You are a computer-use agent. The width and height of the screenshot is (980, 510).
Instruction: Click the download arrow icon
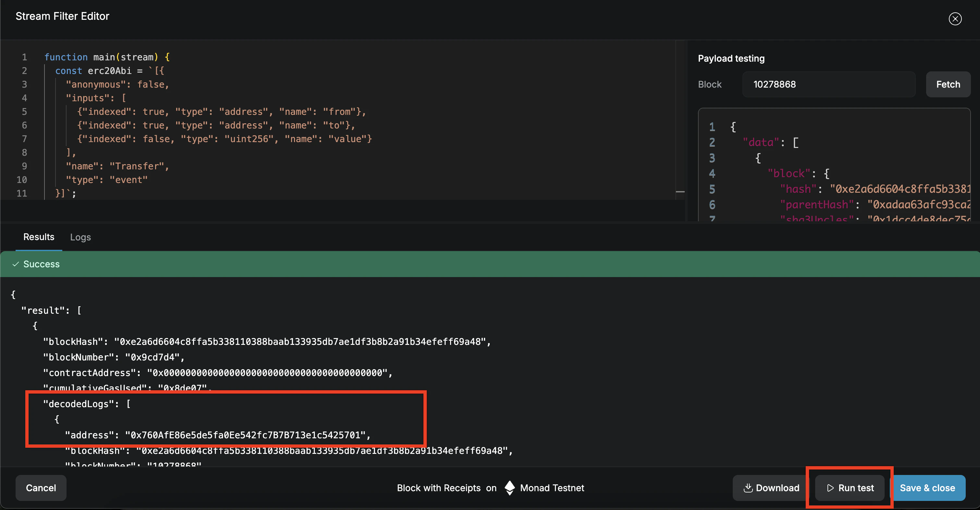tap(748, 488)
